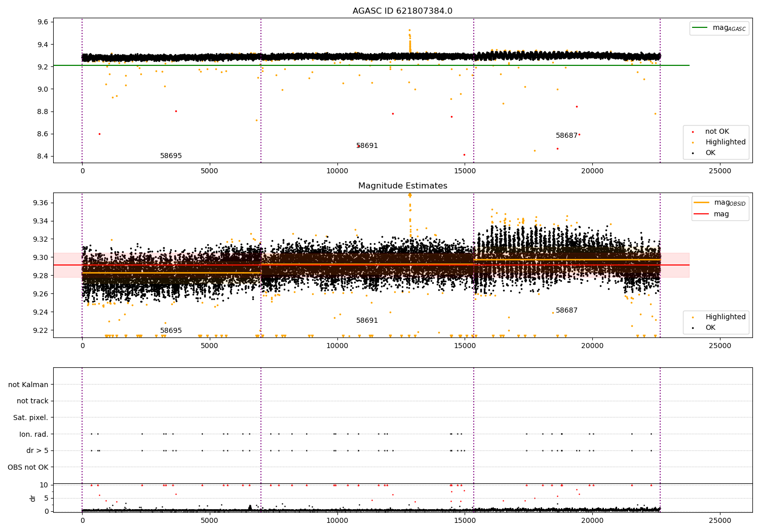760x532 pixels.
Task: Click the 'OBS not OK' row label
Action: pos(28,467)
